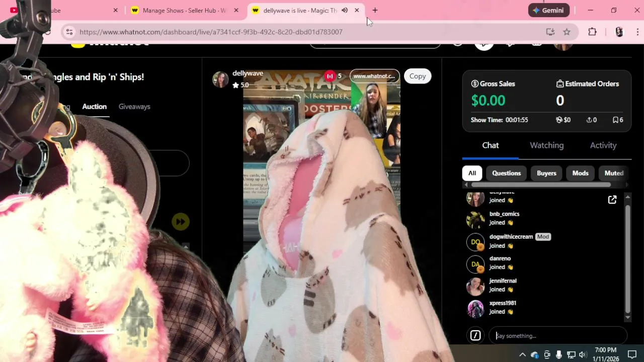The image size is (644, 362).
Task: Click dogwithicecream username in chat
Action: [511, 236]
